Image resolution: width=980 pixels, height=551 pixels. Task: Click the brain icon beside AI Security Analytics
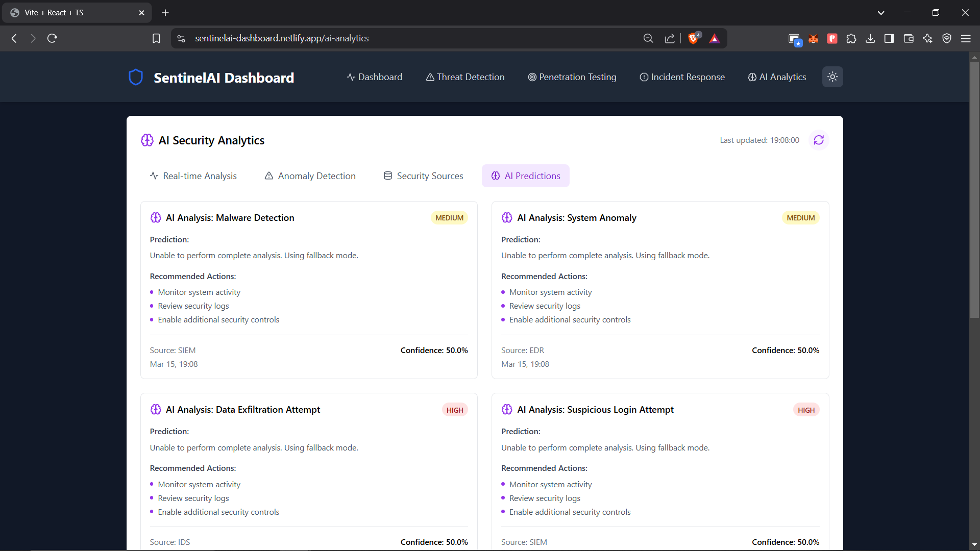pyautogui.click(x=147, y=140)
